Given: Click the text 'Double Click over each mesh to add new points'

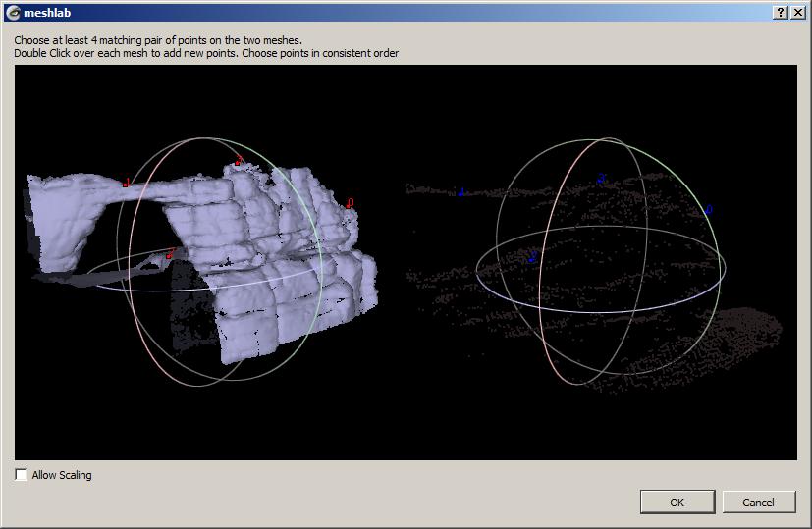Looking at the screenshot, I should pyautogui.click(x=126, y=53).
